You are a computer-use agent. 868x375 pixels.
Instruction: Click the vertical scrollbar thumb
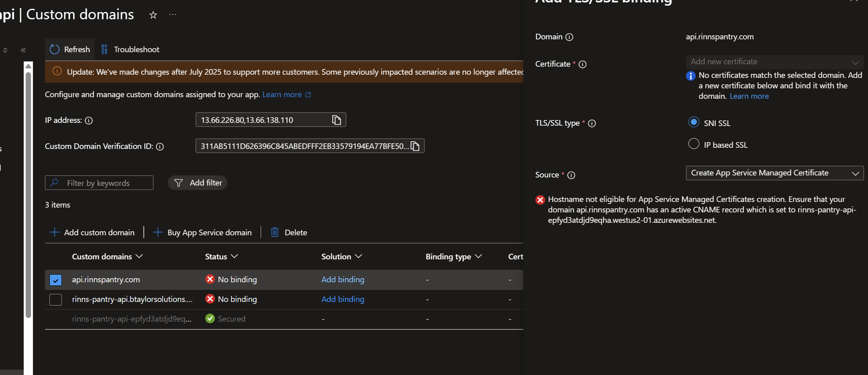tap(28, 193)
